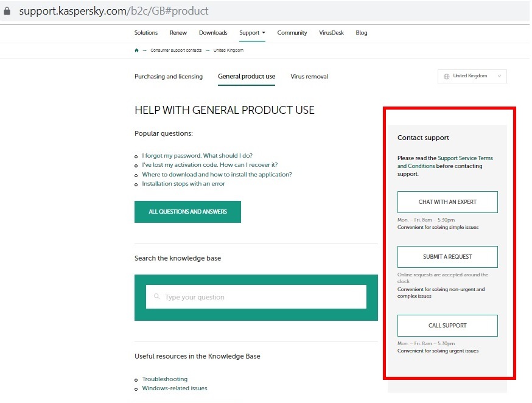The width and height of the screenshot is (532, 403).
Task: Open 'Installation stops with an error' link
Action: pos(183,183)
